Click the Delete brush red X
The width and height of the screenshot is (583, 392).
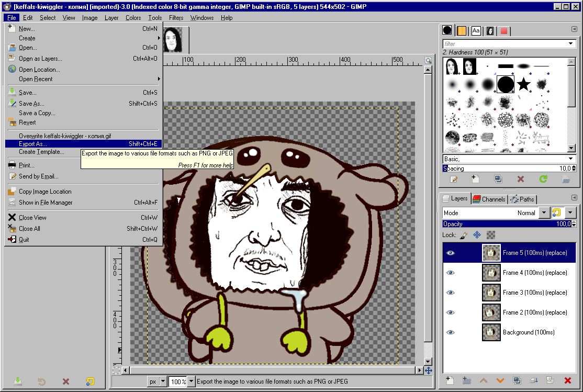(x=521, y=180)
